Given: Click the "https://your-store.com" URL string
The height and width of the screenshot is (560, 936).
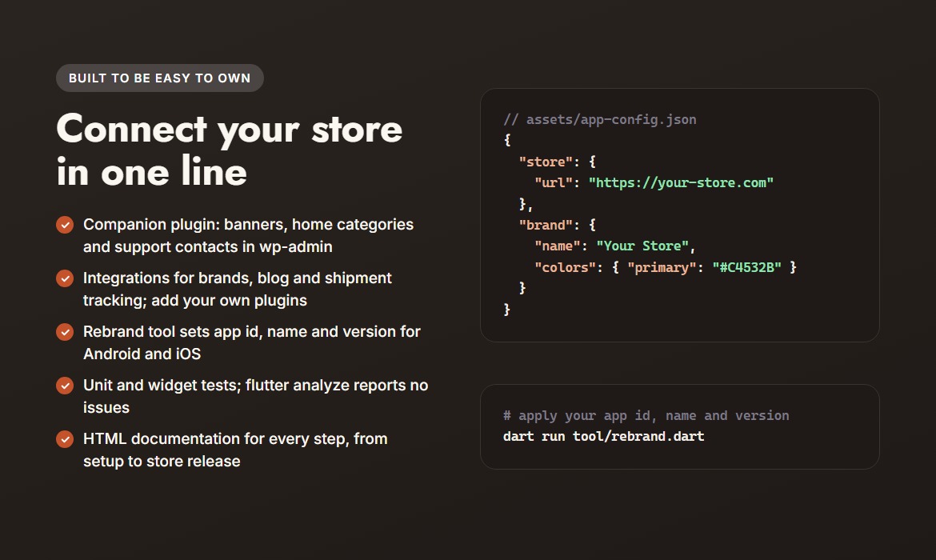Looking at the screenshot, I should coord(681,182).
